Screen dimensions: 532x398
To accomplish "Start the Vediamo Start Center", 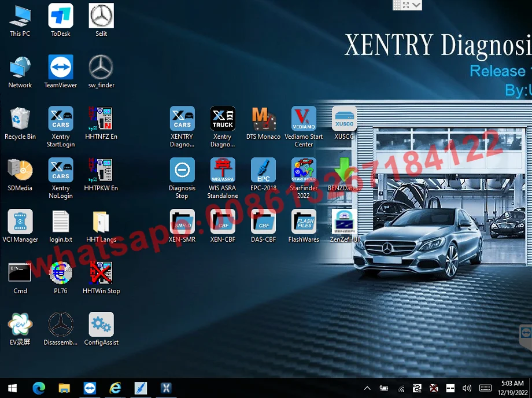I will [304, 119].
